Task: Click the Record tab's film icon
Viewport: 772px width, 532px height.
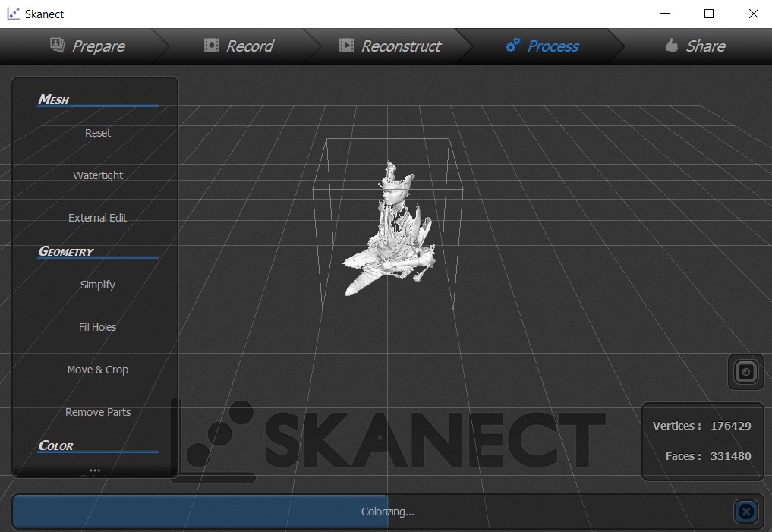Action: tap(212, 46)
